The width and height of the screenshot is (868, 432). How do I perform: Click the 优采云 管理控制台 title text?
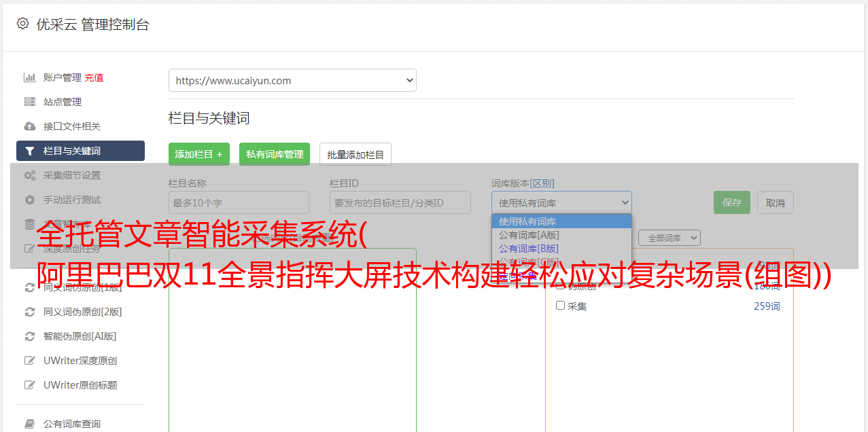point(93,24)
